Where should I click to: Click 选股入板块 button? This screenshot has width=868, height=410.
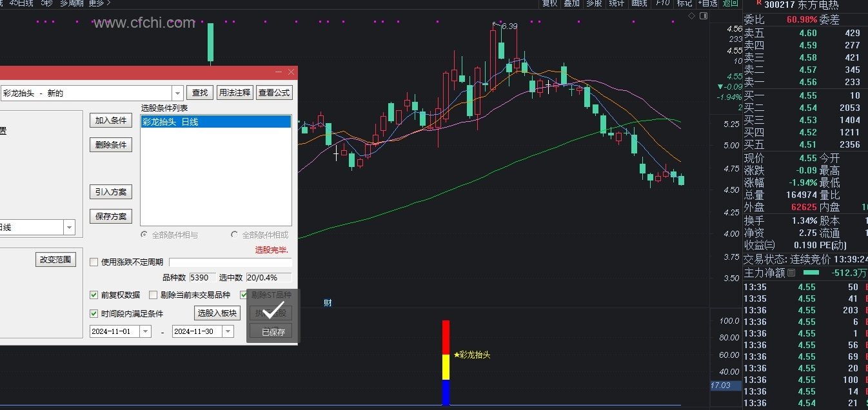[217, 313]
